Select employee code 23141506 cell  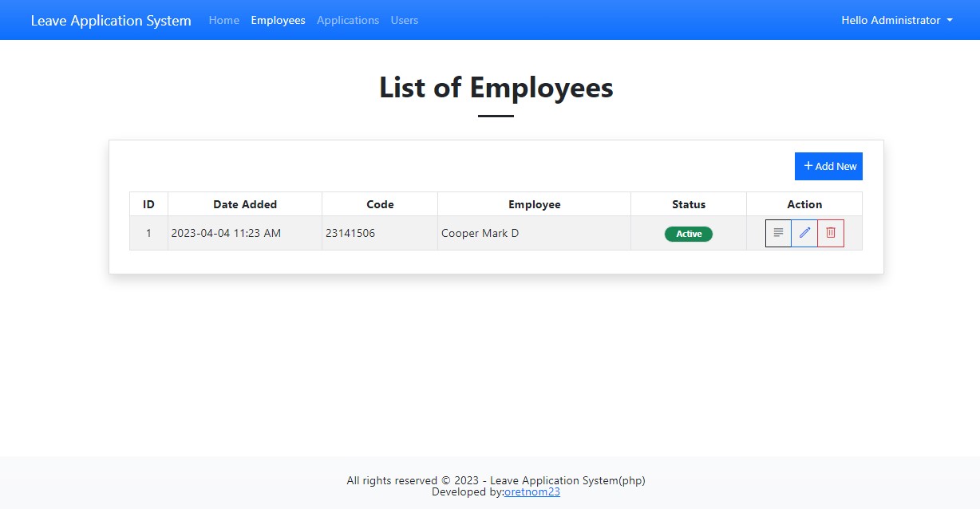380,233
